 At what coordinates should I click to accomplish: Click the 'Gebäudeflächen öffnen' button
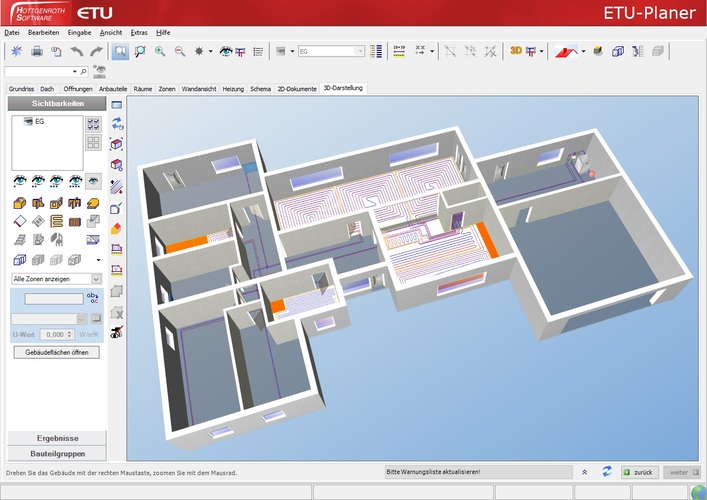point(56,352)
